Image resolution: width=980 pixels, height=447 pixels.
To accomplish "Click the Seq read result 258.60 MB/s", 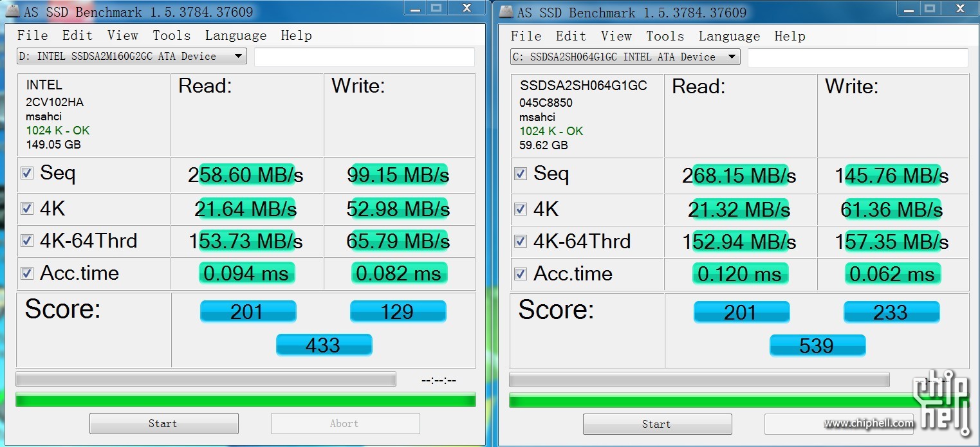I will tap(246, 175).
